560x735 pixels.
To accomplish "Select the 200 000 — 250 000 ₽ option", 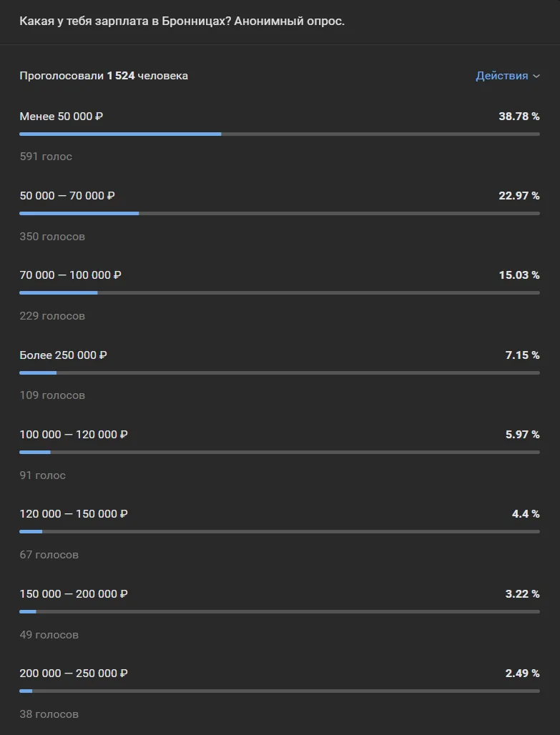I will tap(73, 674).
